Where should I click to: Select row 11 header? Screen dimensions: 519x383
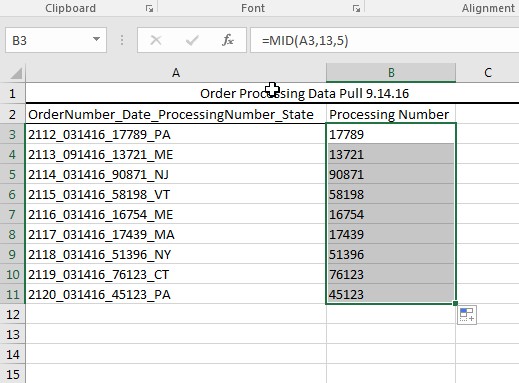(x=13, y=294)
